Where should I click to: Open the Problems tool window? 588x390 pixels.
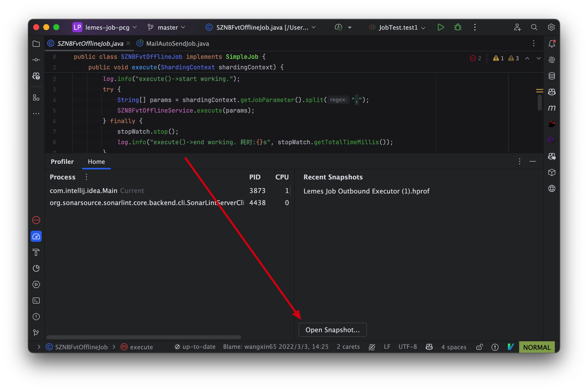(36, 317)
